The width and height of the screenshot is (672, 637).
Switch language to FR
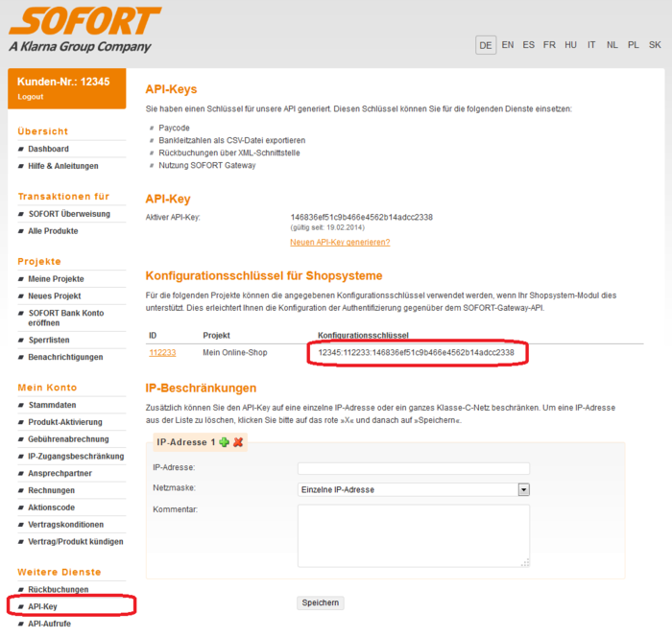(x=549, y=45)
